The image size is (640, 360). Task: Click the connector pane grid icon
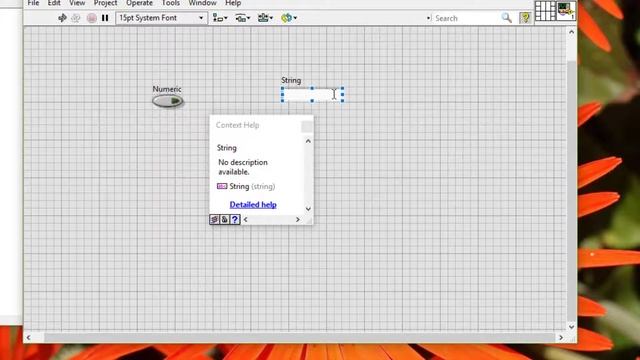[x=545, y=11]
